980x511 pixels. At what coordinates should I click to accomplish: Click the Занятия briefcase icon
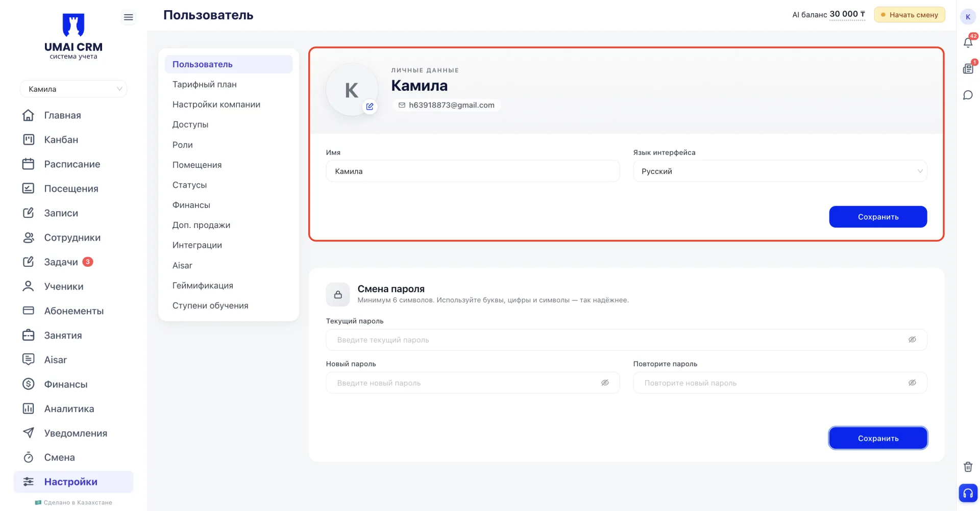tap(29, 335)
